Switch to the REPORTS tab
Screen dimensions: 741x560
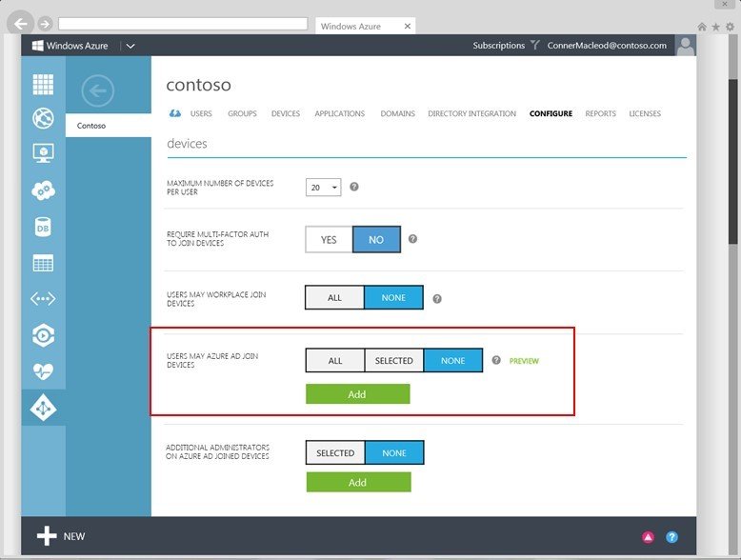click(x=601, y=113)
